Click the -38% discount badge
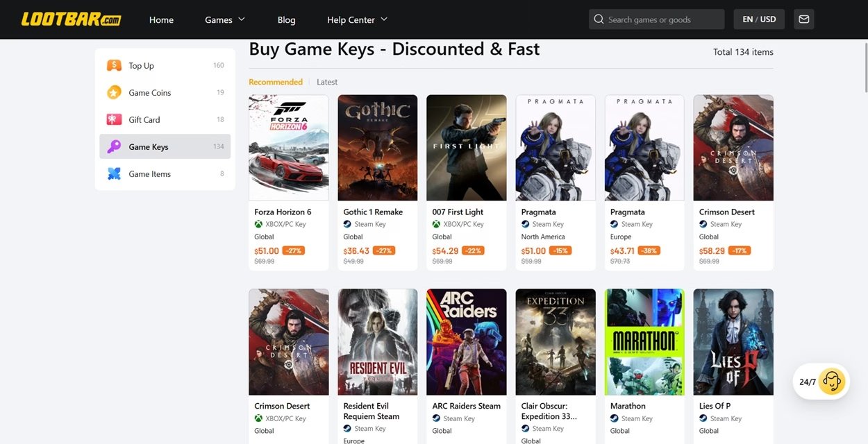868x444 pixels. tap(649, 250)
